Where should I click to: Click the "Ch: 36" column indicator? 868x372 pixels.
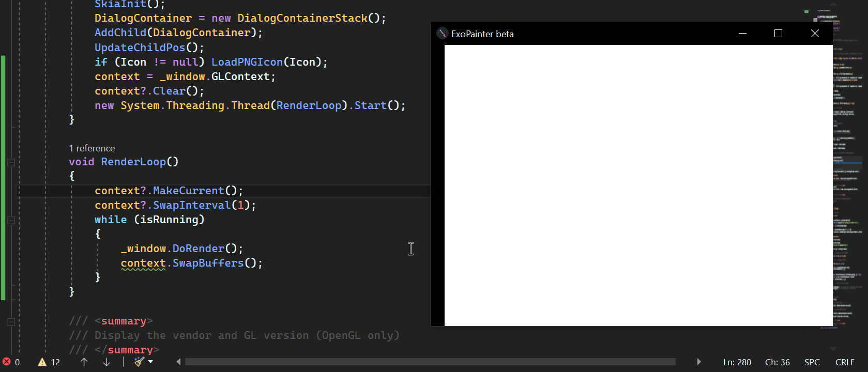(x=778, y=362)
